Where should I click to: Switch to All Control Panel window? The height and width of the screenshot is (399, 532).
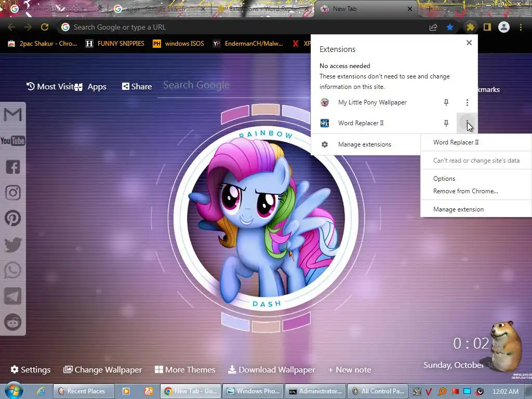click(378, 391)
